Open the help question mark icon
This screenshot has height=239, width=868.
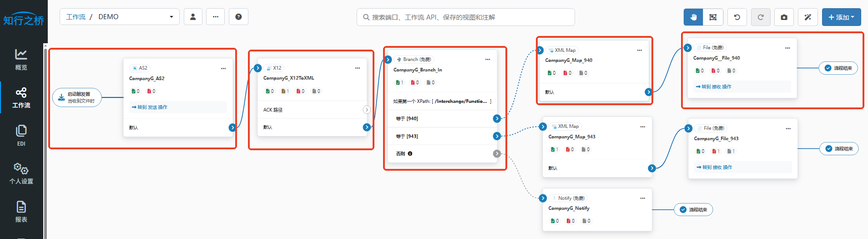238,17
